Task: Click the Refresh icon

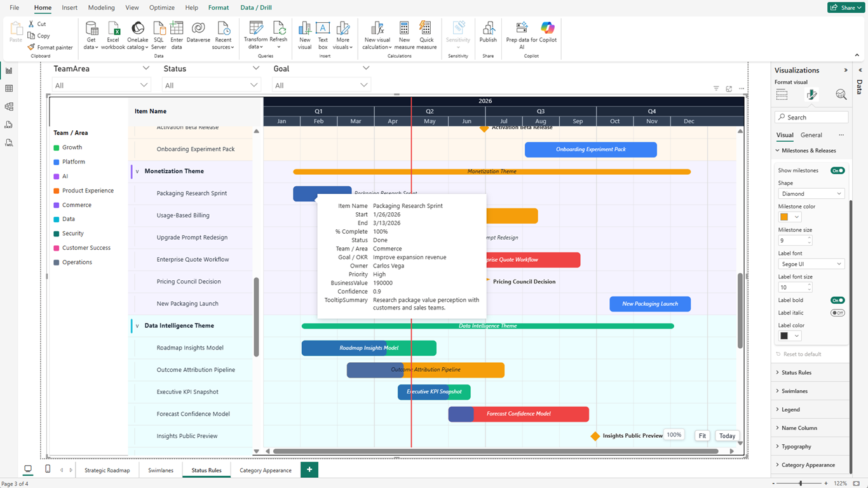Action: pyautogui.click(x=278, y=29)
